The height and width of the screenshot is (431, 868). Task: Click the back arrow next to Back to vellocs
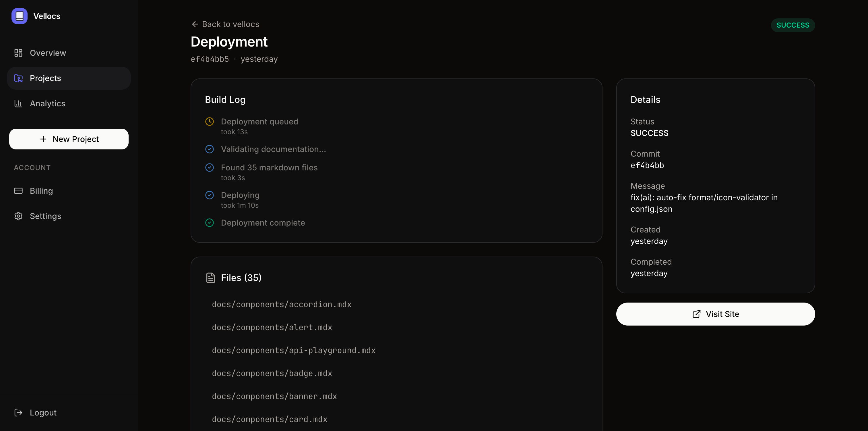pos(195,24)
